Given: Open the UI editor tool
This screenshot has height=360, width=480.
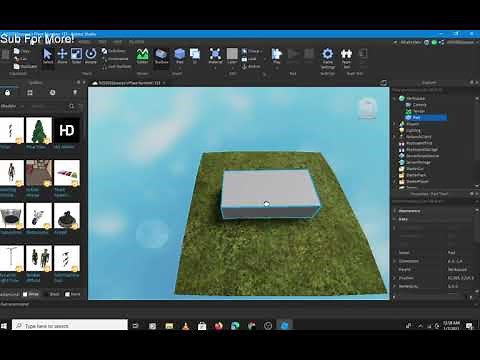Looking at the screenshot, I should click(195, 55).
